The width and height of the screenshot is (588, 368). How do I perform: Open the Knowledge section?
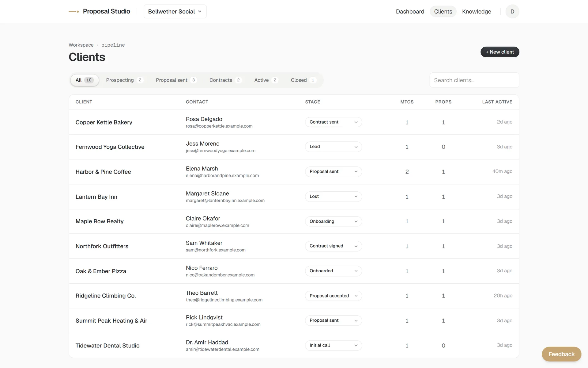(476, 11)
